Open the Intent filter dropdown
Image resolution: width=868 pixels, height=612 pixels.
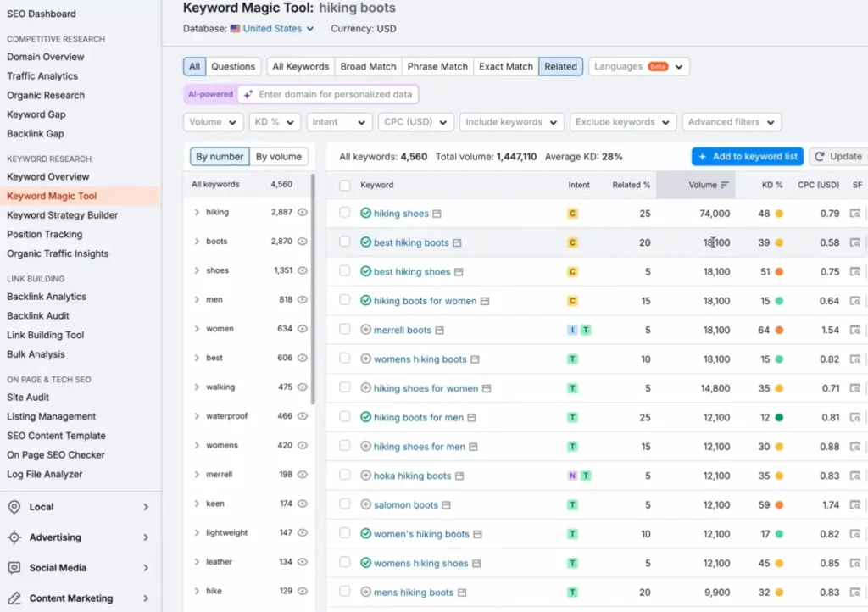(x=339, y=122)
